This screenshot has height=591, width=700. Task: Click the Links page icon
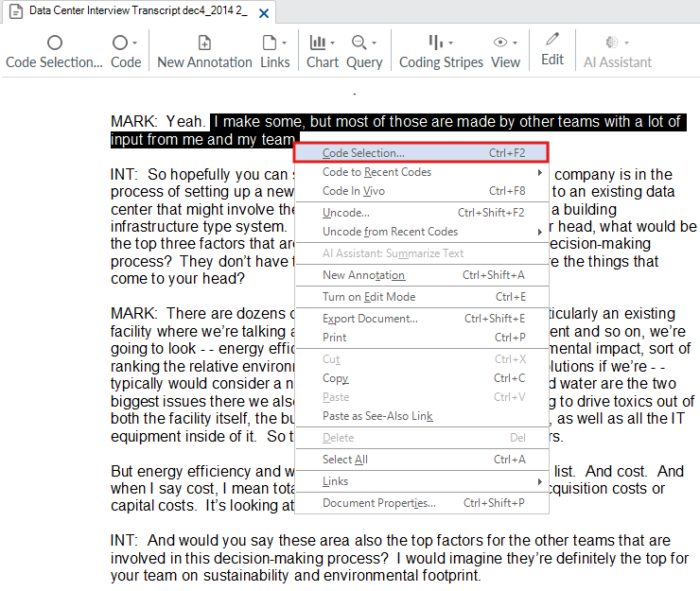point(270,43)
